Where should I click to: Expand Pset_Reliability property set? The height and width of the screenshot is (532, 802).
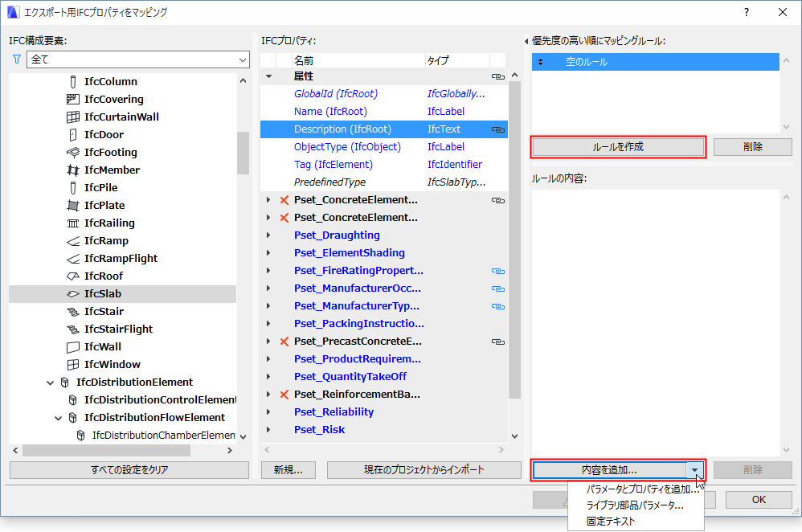point(268,411)
